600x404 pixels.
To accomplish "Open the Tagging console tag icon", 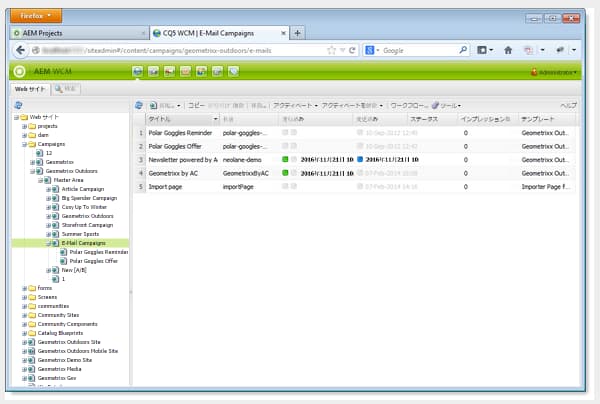I will point(233,71).
